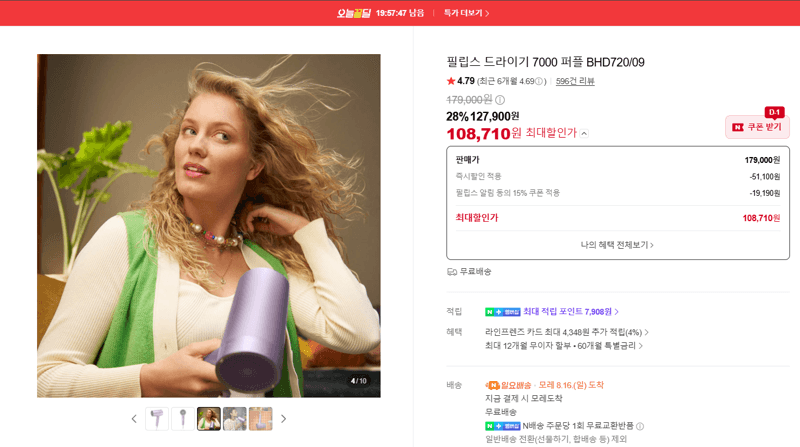Click the 즉시할인 적용 row

tap(617, 177)
